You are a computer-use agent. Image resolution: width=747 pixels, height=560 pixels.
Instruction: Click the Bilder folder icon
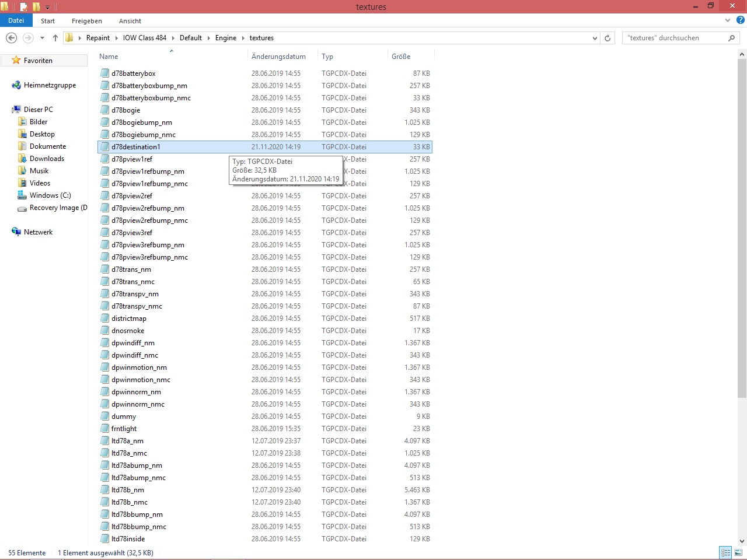pyautogui.click(x=23, y=122)
